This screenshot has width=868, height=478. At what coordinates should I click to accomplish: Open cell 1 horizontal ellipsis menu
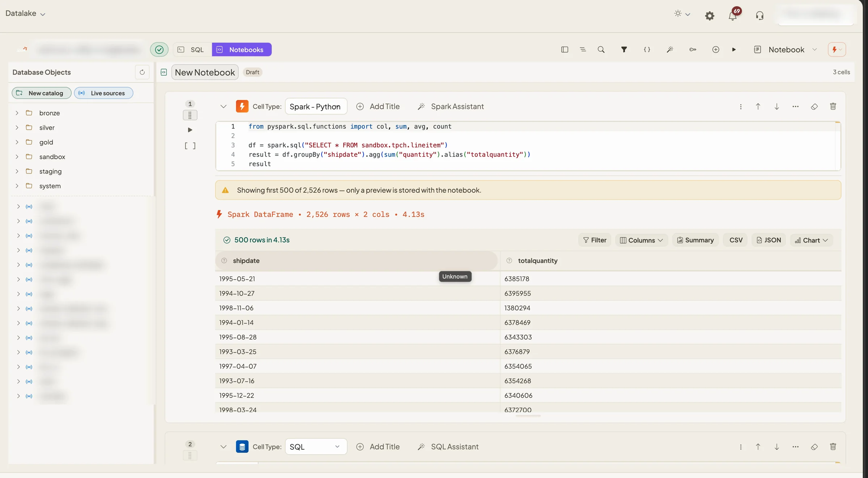(795, 106)
